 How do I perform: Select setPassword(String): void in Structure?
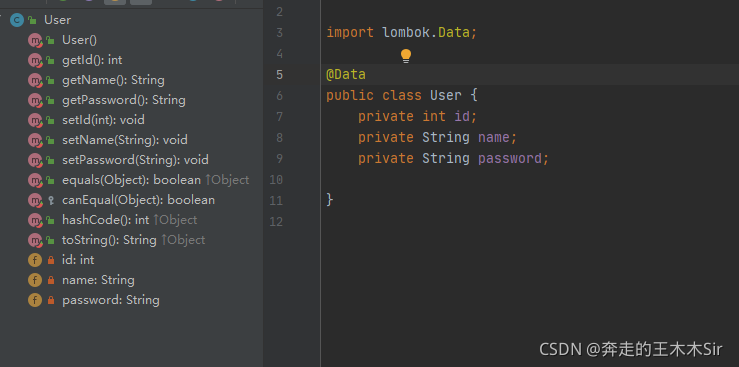[x=135, y=160]
